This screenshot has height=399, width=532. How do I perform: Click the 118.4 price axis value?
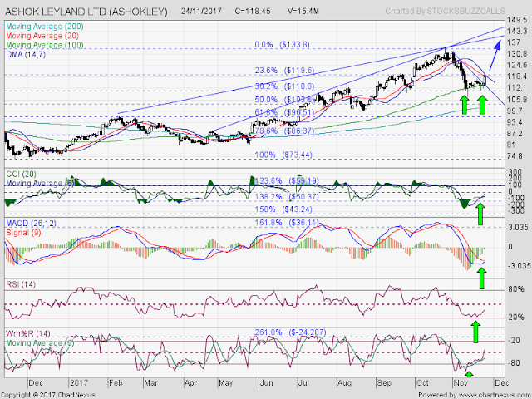(x=517, y=76)
